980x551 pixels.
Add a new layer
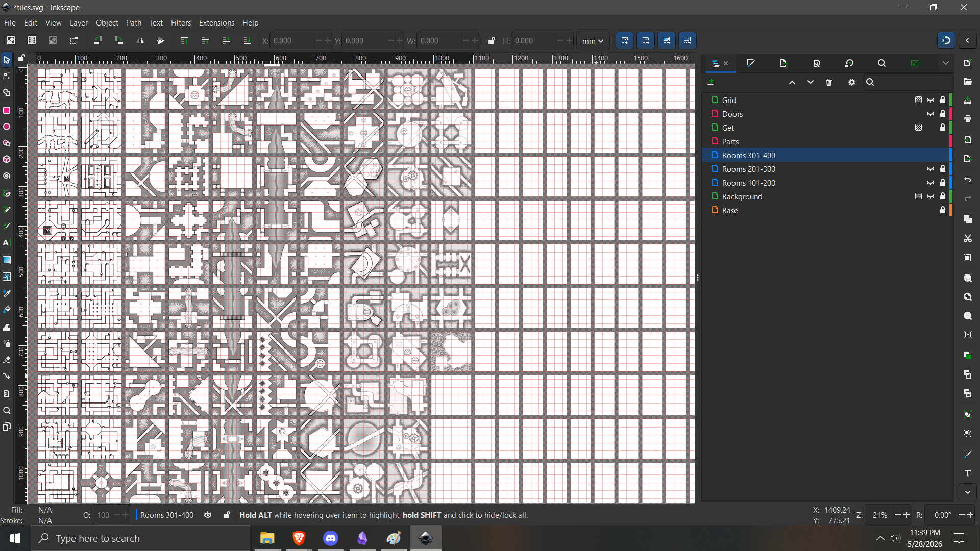pyautogui.click(x=710, y=82)
